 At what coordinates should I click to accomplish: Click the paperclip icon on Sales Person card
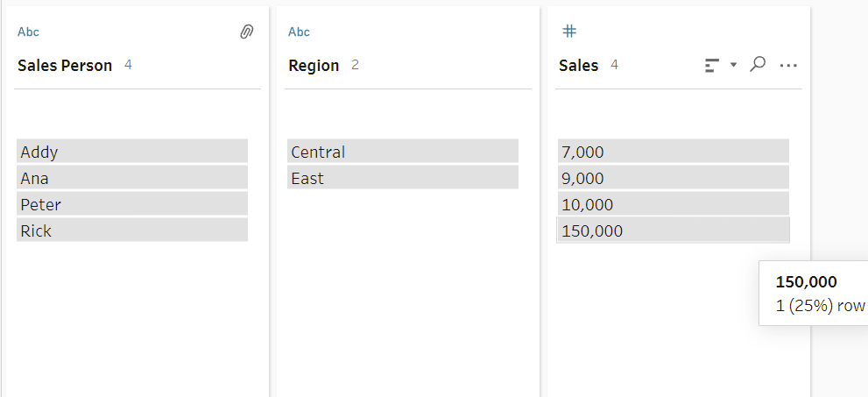pyautogui.click(x=246, y=32)
